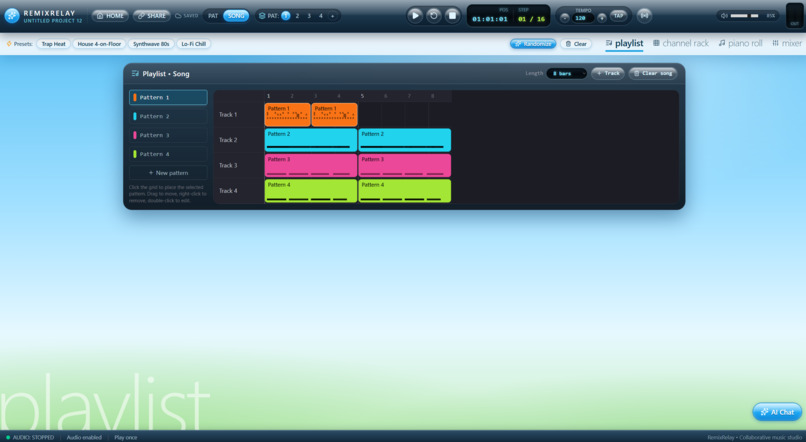
Task: Click the Playlist • Song panel icon
Action: click(135, 73)
